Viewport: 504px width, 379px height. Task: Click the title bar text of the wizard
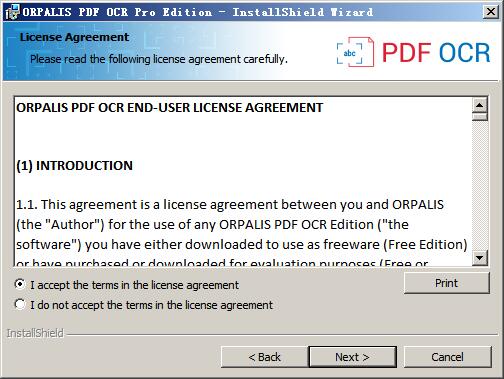[198, 12]
